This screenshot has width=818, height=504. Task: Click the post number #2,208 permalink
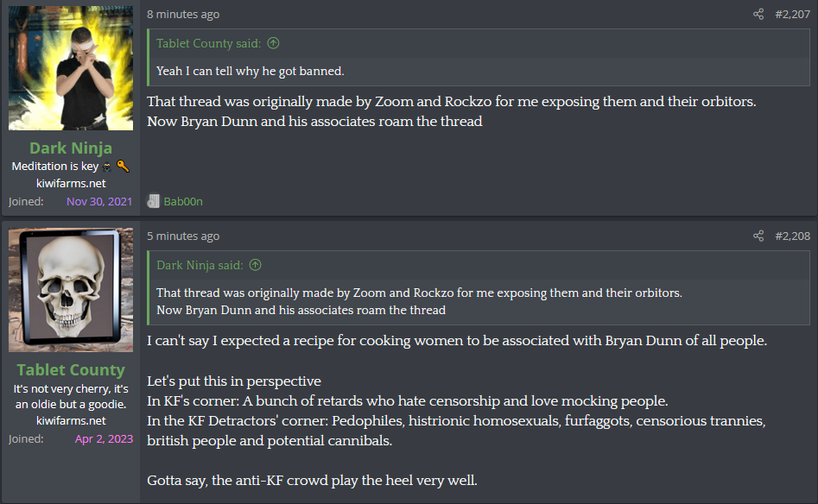point(792,236)
